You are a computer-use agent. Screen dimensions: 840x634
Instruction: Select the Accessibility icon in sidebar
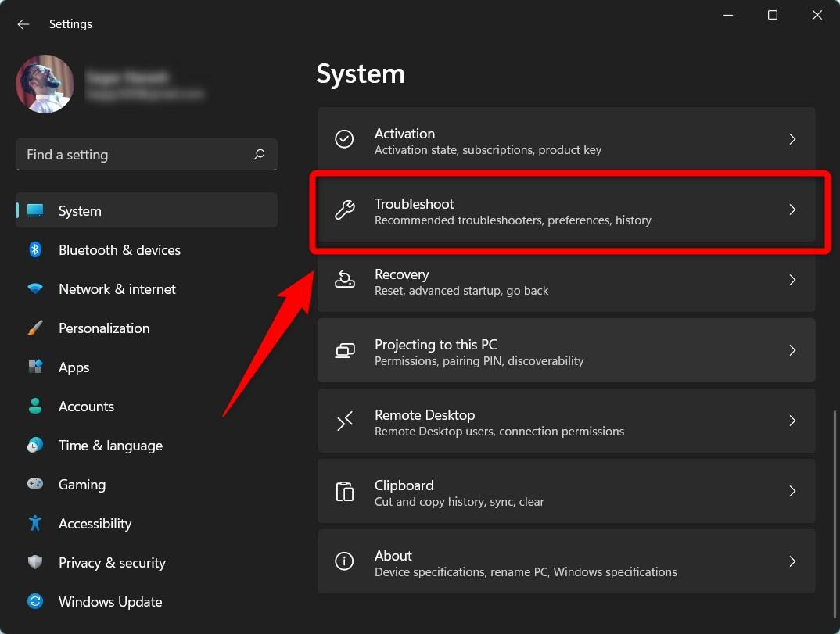pyautogui.click(x=35, y=523)
